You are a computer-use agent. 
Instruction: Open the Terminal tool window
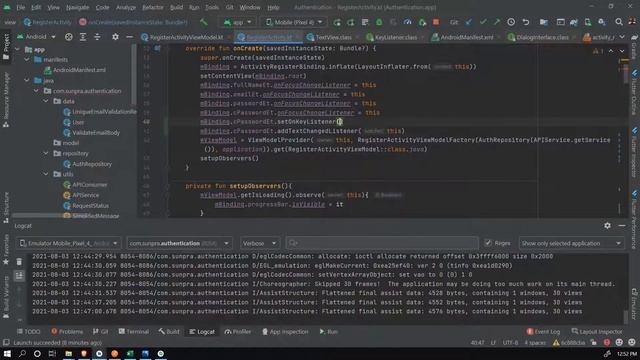[x=133, y=331]
